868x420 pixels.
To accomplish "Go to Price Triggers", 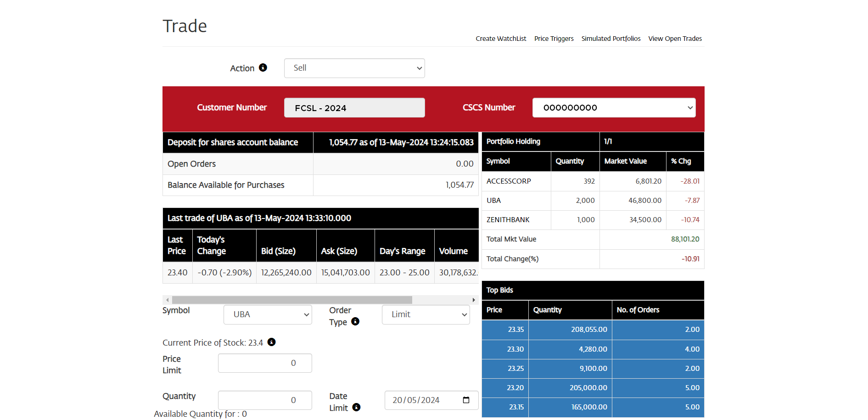I will pos(554,39).
